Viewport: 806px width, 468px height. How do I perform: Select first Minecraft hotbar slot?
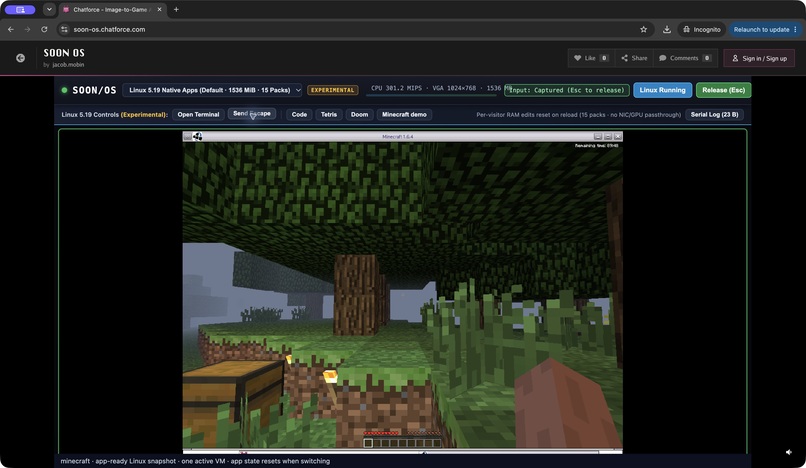tap(368, 443)
